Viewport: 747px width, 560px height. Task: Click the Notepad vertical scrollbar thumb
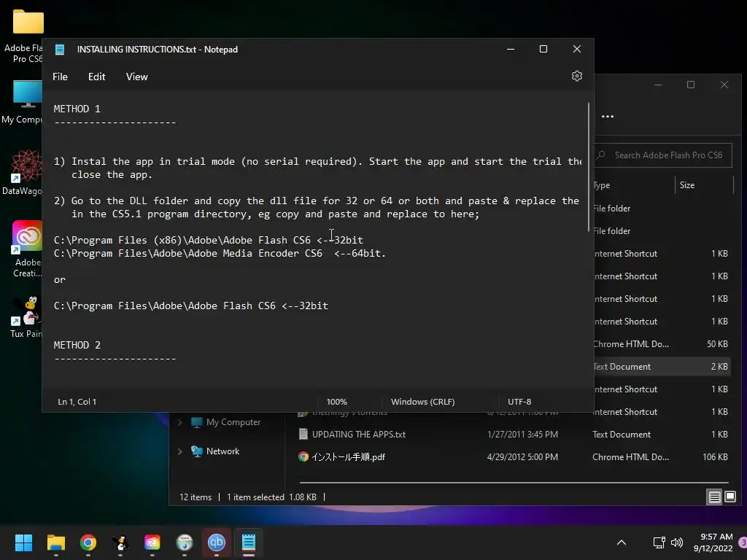[589, 167]
